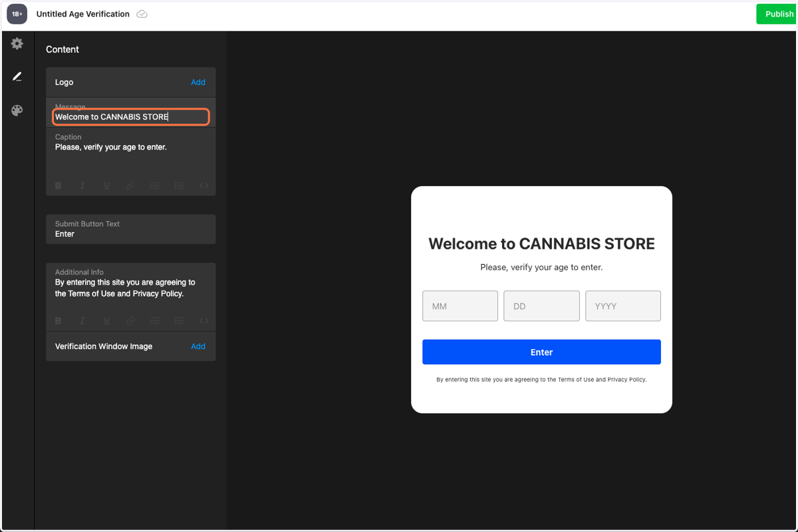Click the cloud save status icon
798x532 pixels.
point(142,14)
